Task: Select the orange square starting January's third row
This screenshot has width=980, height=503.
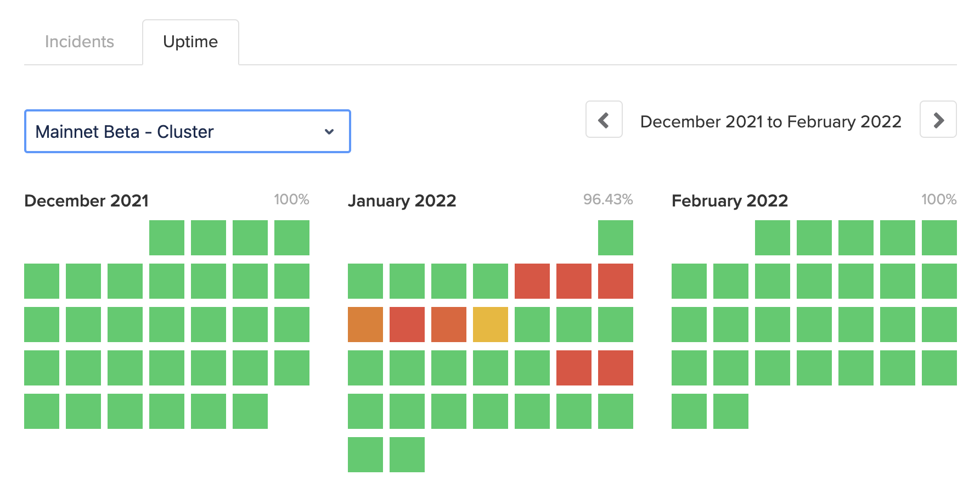Action: click(365, 325)
